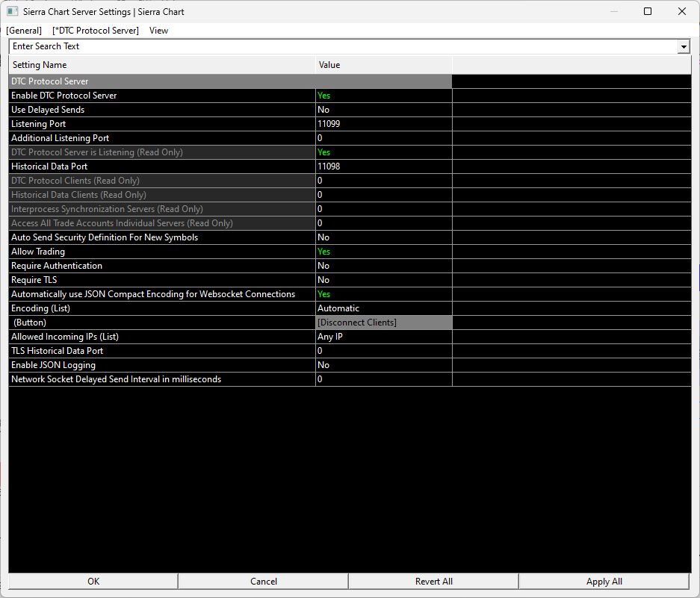700x598 pixels.
Task: Select the Allowed Incoming IPs (List) label
Action: pos(162,337)
